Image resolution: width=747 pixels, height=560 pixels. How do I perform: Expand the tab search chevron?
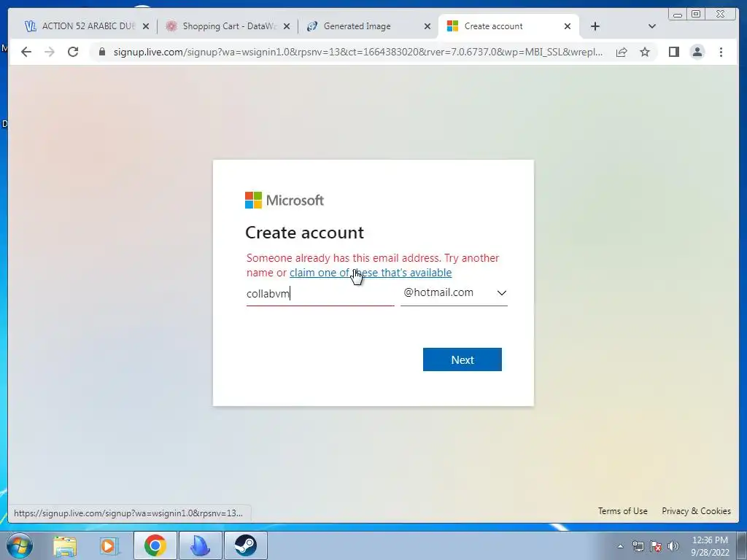click(x=652, y=27)
